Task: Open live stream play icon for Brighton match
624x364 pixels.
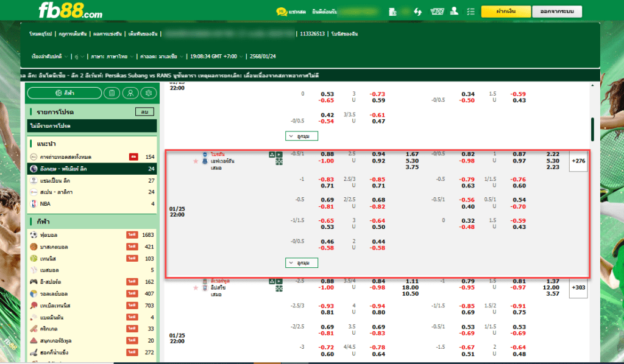Action: [279, 155]
